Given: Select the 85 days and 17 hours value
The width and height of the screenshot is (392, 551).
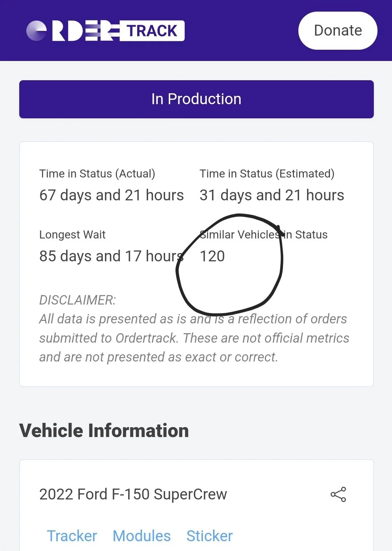Looking at the screenshot, I should click(111, 256).
